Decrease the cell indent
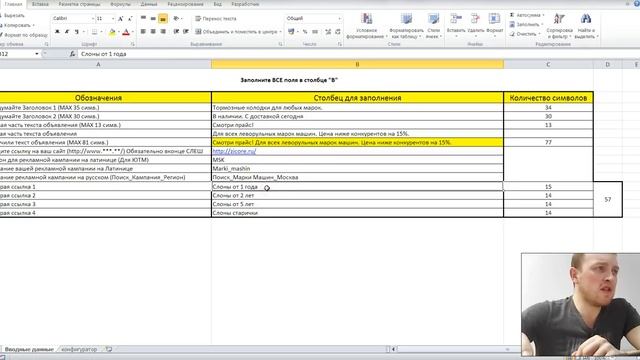Screen dimensions: 640x360 (x=176, y=31)
